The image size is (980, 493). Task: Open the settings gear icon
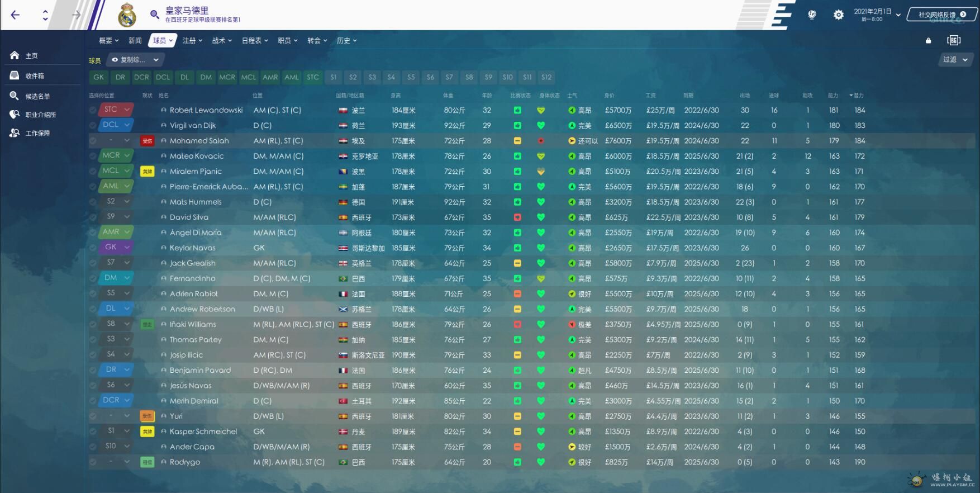pos(839,15)
